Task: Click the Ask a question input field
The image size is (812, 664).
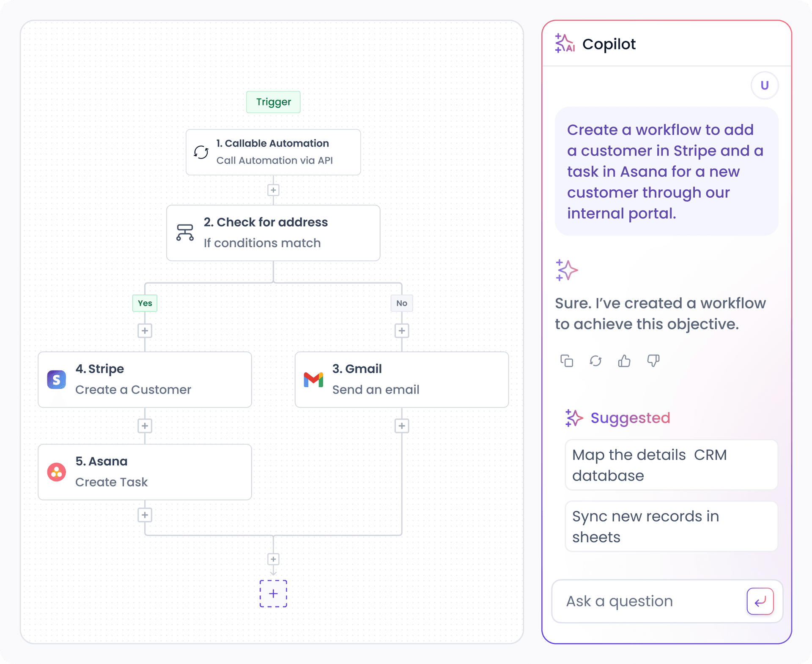Action: (643, 601)
